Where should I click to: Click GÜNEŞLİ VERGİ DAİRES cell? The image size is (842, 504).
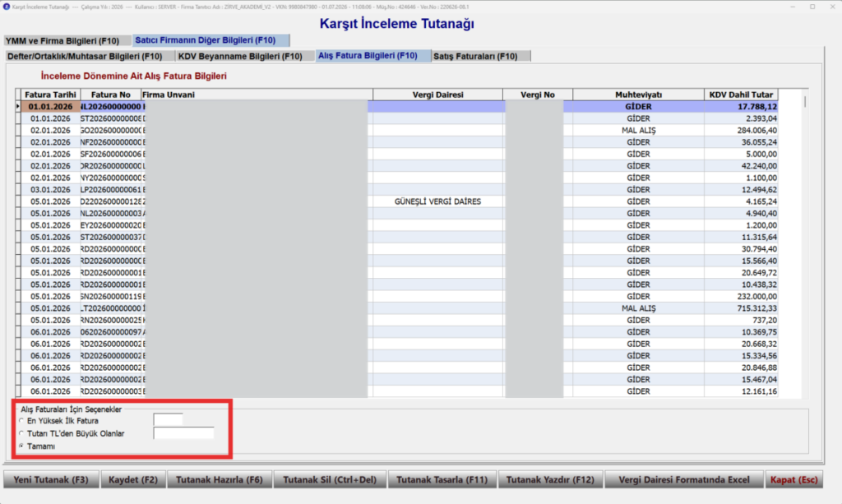(x=437, y=201)
